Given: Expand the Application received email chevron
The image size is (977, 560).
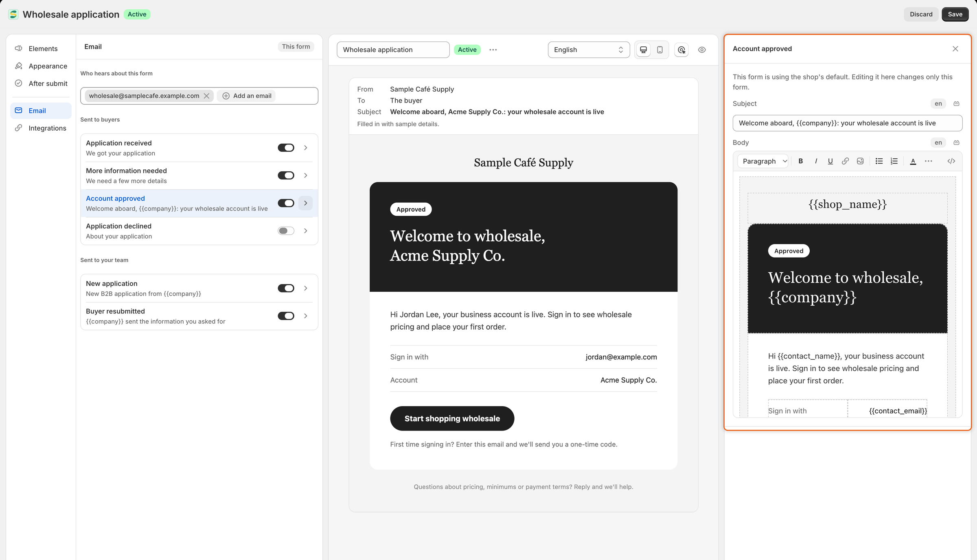Looking at the screenshot, I should 306,148.
